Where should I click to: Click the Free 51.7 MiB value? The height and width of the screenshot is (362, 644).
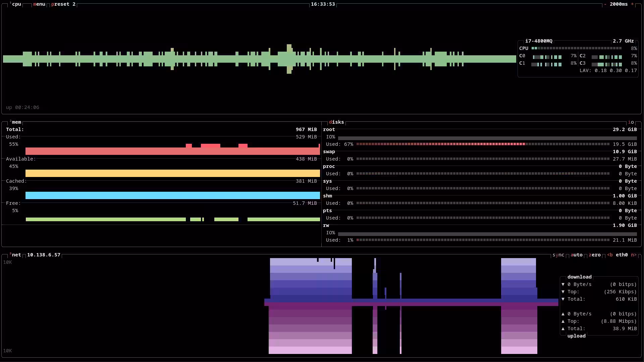[305, 203]
